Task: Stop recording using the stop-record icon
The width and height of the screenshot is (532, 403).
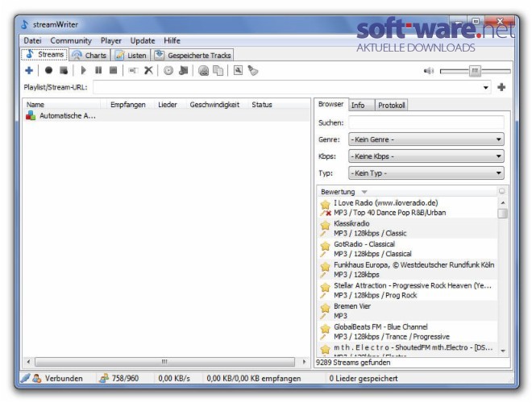Action: (x=64, y=71)
